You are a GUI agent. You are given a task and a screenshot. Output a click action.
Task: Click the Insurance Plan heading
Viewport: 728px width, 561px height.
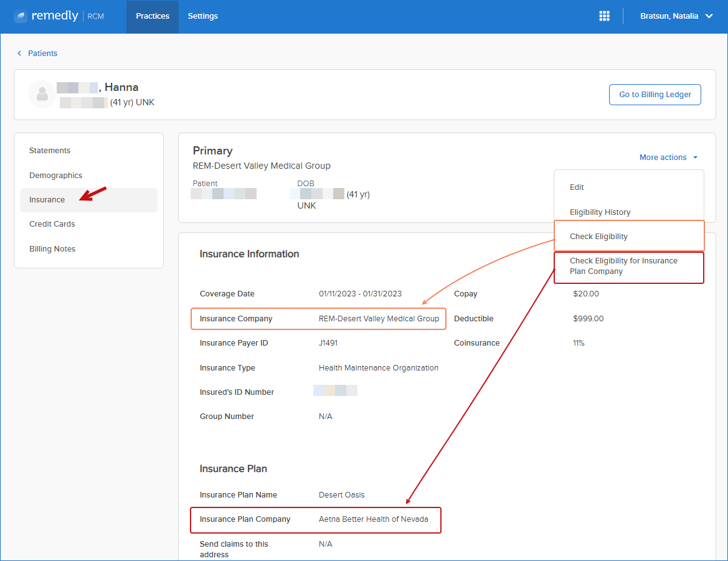pyautogui.click(x=233, y=469)
